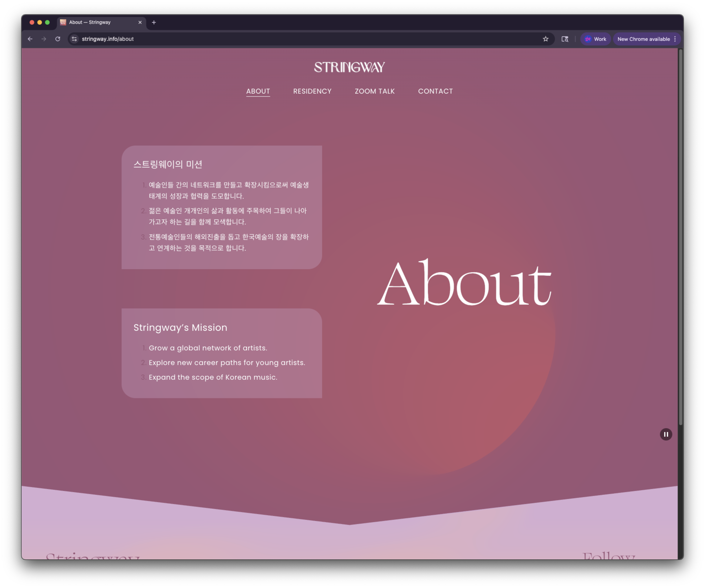
Task: Select the ABOUT navigation item
Action: (258, 91)
